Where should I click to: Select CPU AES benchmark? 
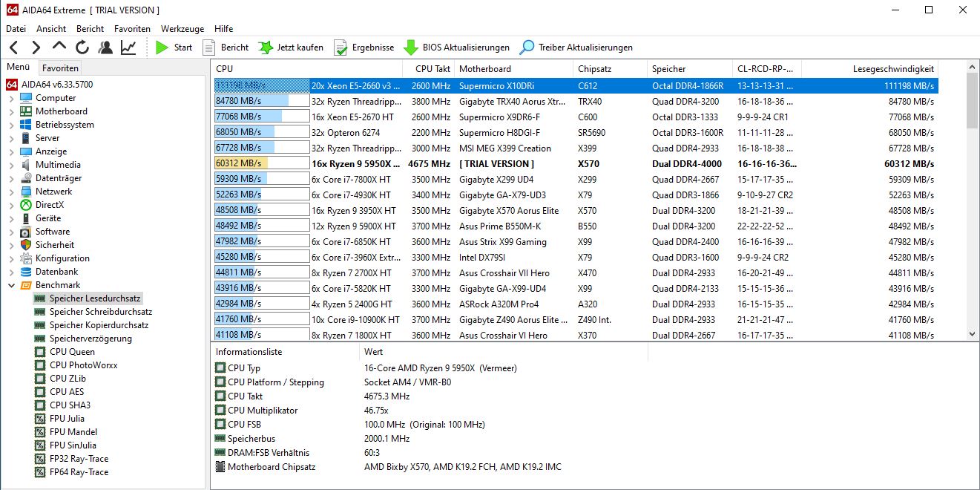point(67,392)
